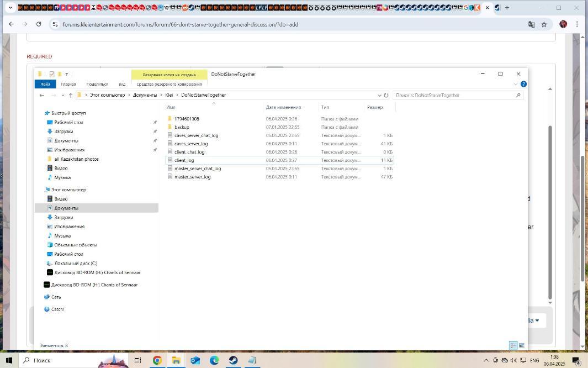Open the Файл ribbon tab
588x368 pixels.
[x=45, y=84]
